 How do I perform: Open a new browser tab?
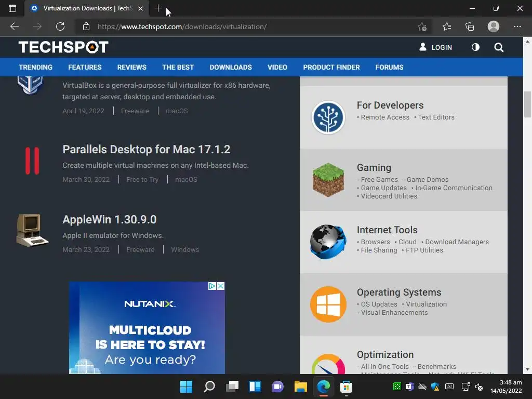(x=158, y=8)
